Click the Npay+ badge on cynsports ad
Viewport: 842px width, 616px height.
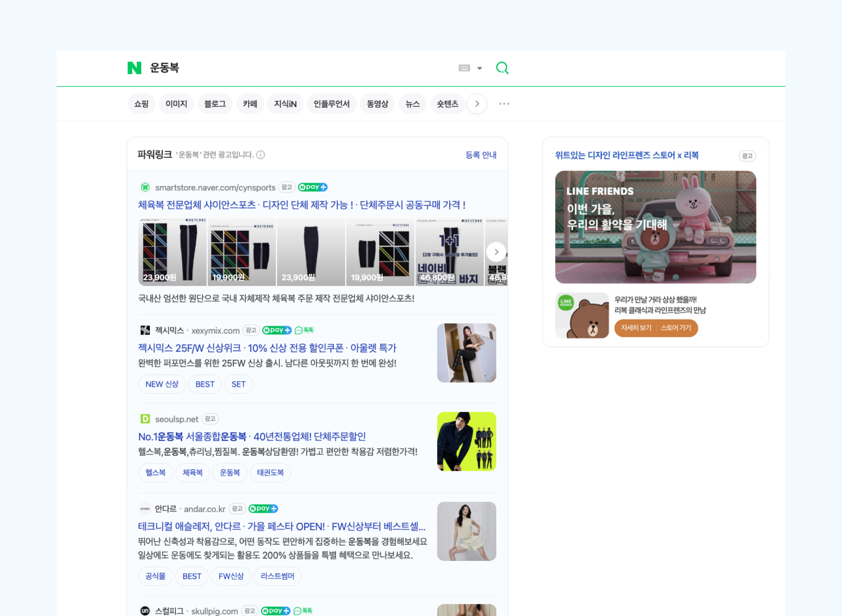312,187
